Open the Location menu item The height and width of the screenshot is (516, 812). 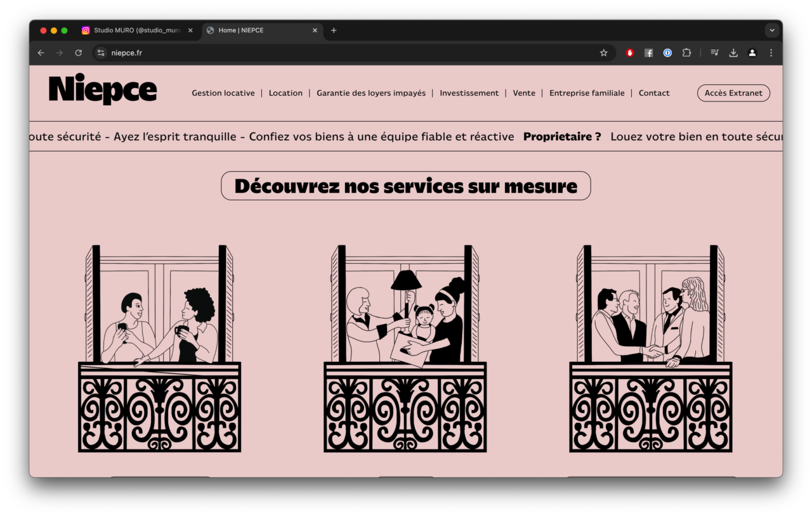(285, 93)
